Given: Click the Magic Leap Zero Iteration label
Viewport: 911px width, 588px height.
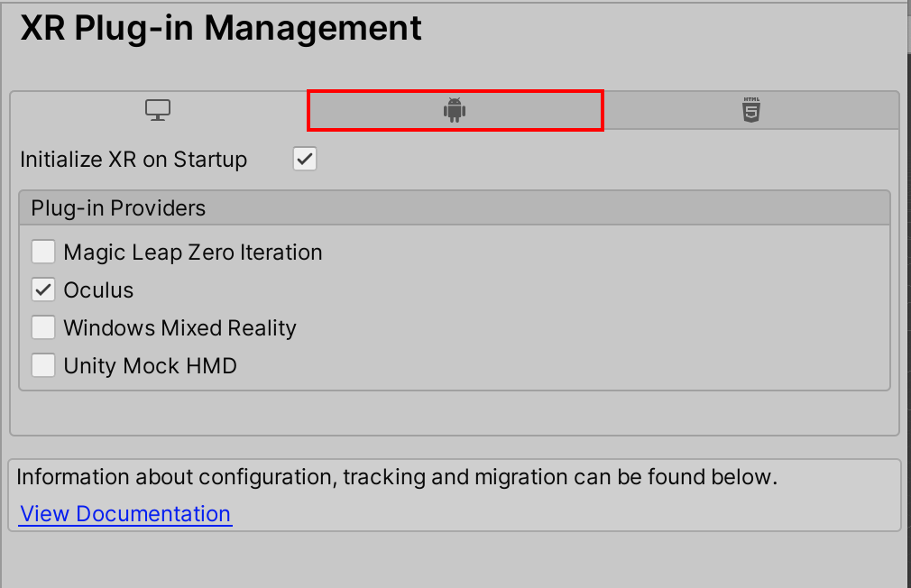Looking at the screenshot, I should pos(193,253).
